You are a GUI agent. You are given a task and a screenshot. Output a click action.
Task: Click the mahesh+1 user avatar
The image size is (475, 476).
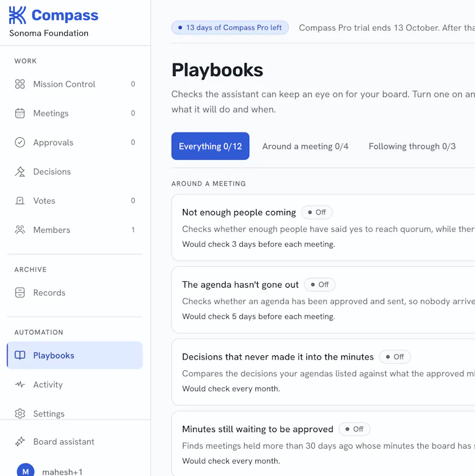click(x=26, y=471)
